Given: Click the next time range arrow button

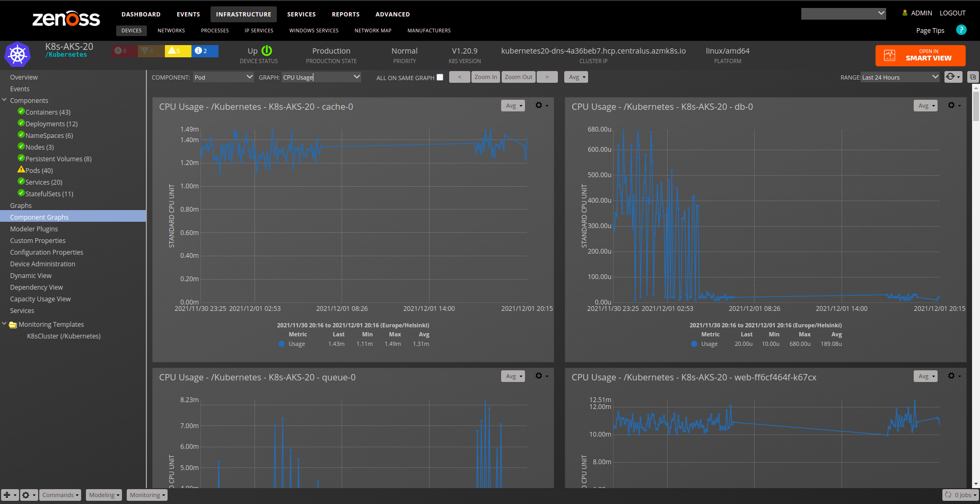Looking at the screenshot, I should coord(547,77).
